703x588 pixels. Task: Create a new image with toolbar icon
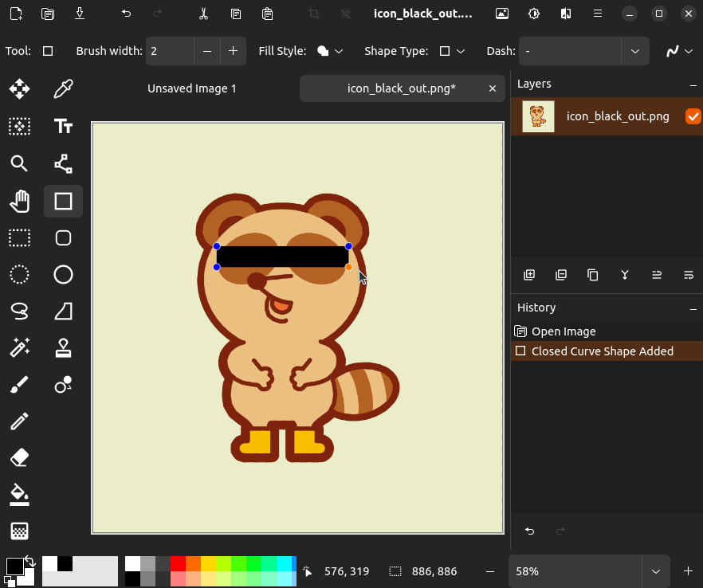click(16, 14)
